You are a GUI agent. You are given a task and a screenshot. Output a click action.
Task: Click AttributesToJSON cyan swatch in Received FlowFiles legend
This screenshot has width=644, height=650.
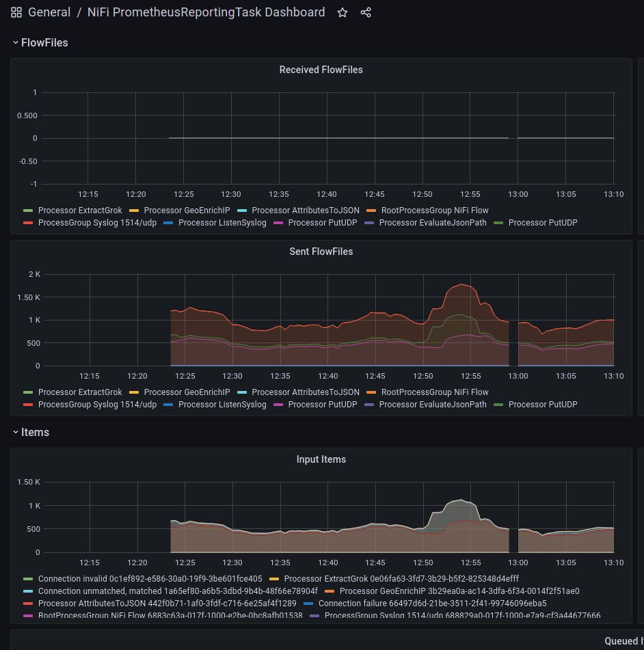[x=242, y=211]
